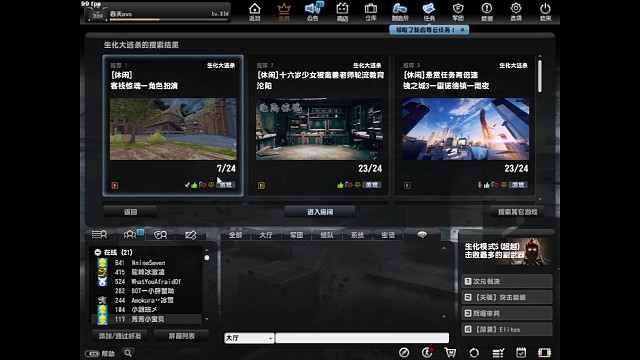640x360 pixels.
Task: Switch chat to the 组队 team tab
Action: (327, 235)
